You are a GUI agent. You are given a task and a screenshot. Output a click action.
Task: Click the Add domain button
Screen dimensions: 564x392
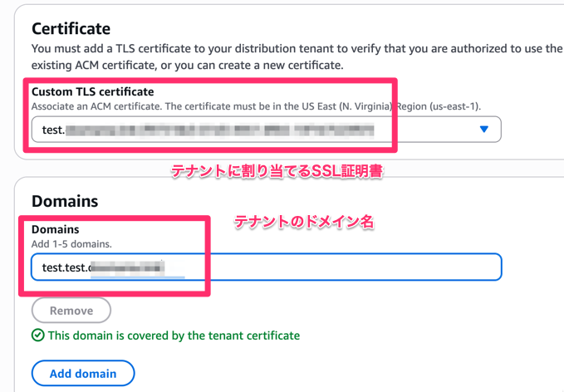pos(83,374)
